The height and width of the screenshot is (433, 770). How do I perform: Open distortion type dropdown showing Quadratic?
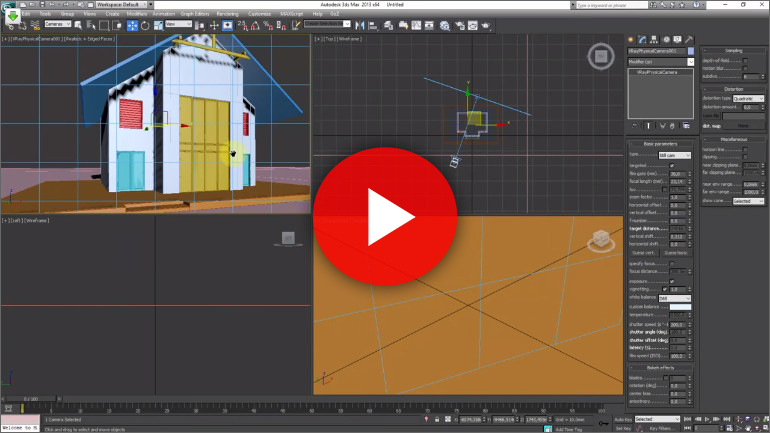[748, 99]
